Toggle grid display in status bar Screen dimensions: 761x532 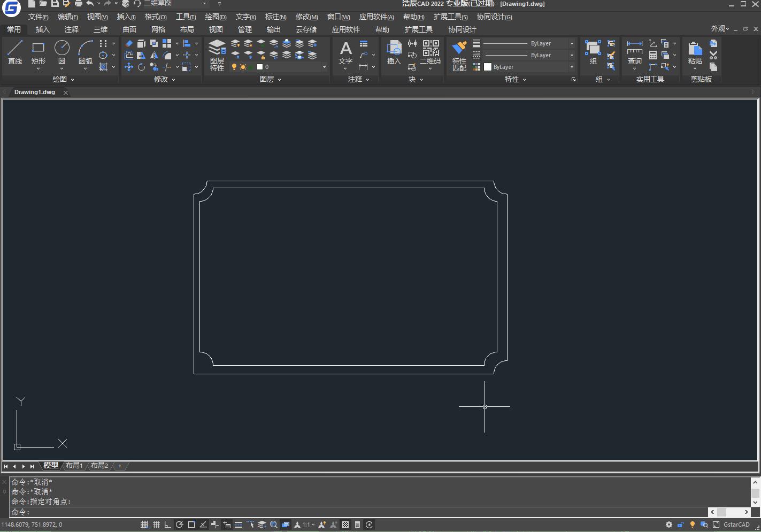pos(156,525)
